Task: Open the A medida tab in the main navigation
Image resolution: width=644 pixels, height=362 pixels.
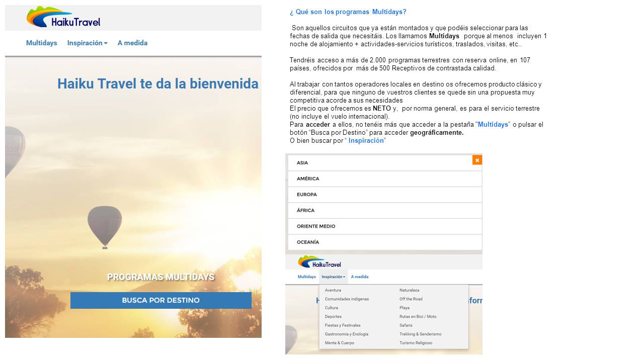Action: pyautogui.click(x=133, y=43)
